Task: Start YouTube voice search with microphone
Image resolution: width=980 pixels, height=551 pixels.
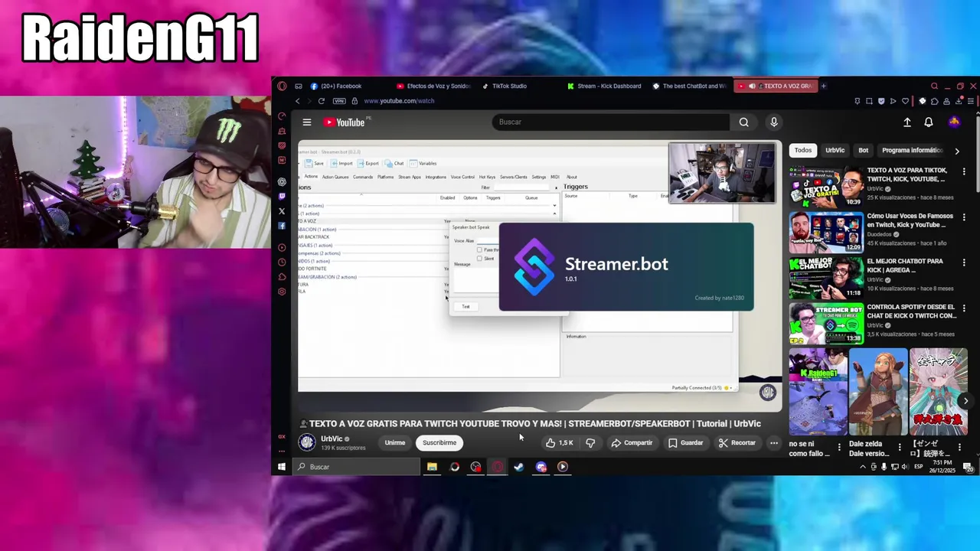Action: coord(773,122)
